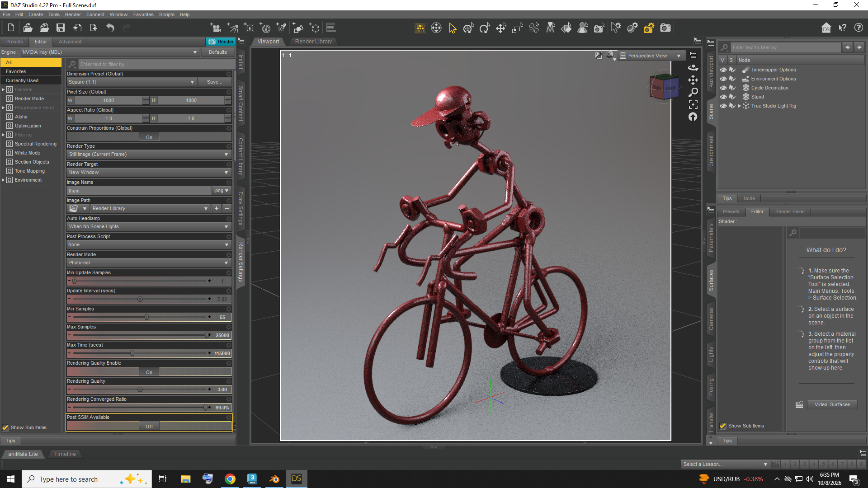Create a new primitive shape icon
This screenshot has height=488, width=868.
298,28
